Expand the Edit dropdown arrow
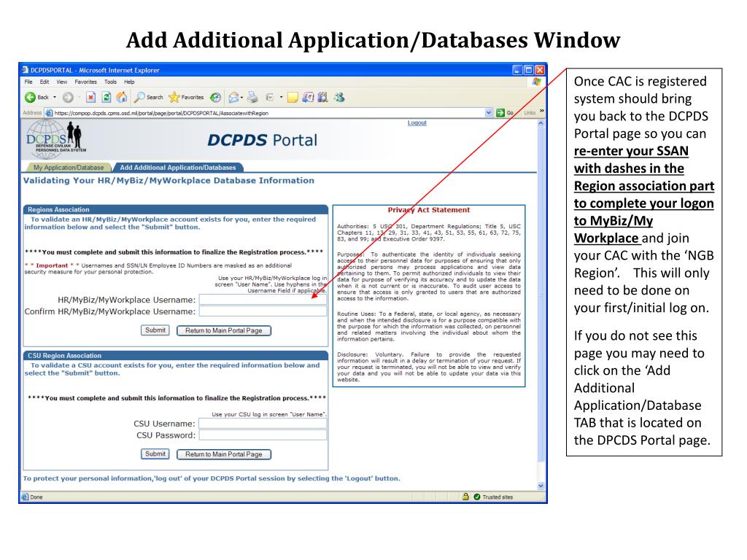Image resolution: width=747 pixels, height=560 pixels. click(x=281, y=97)
